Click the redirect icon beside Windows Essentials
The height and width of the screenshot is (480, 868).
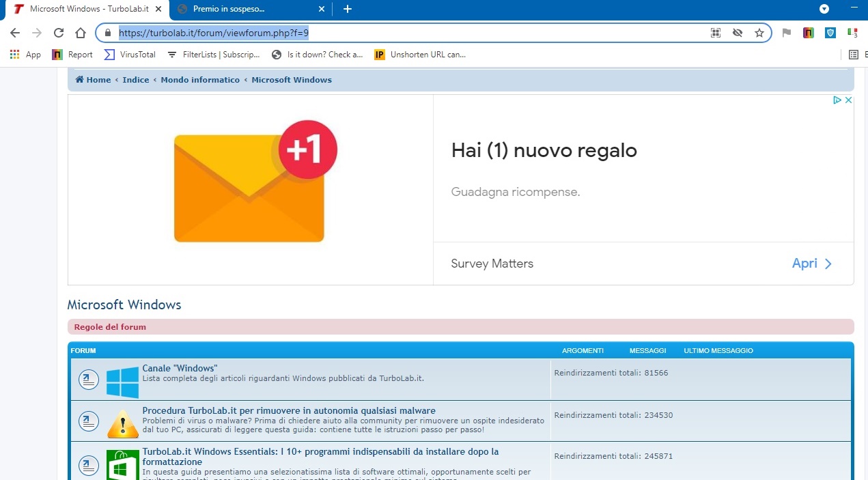pyautogui.click(x=88, y=466)
